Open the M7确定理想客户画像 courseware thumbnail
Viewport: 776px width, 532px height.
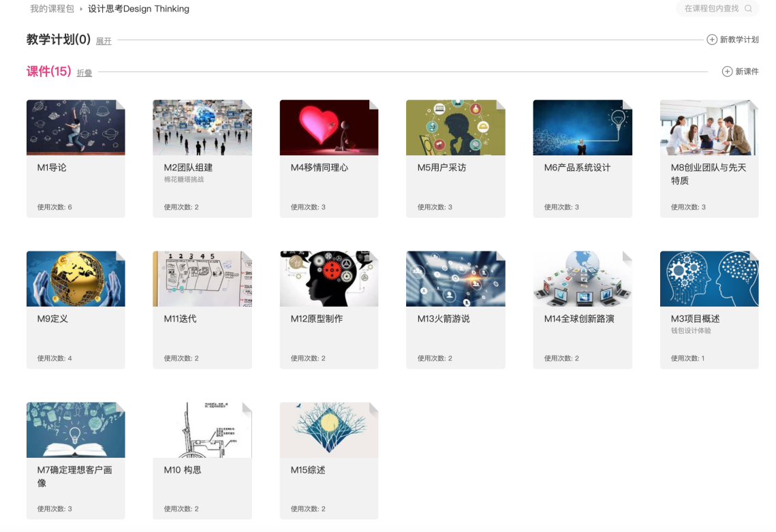(76, 430)
